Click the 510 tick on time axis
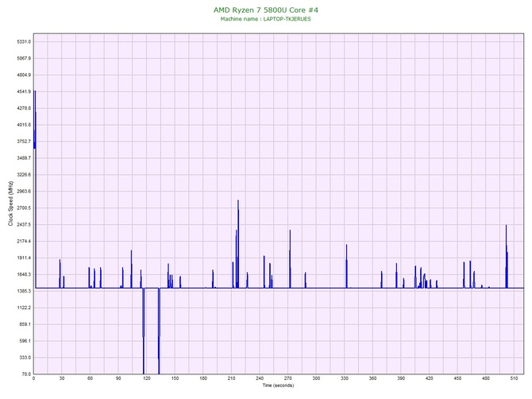The width and height of the screenshot is (532, 399). [x=514, y=378]
